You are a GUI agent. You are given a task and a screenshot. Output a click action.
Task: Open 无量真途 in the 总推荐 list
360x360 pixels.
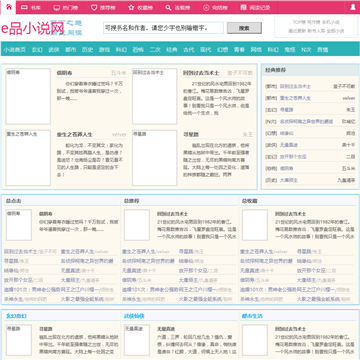[131, 270]
